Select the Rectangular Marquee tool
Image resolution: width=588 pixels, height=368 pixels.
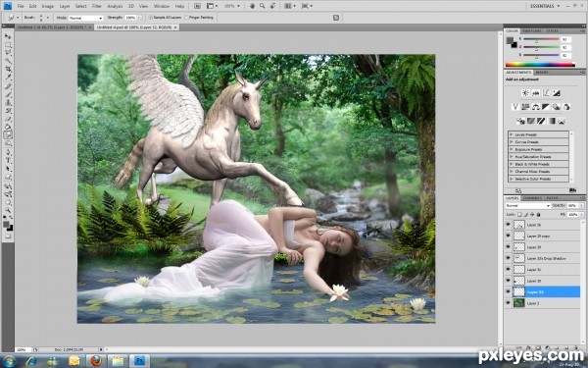(8, 45)
